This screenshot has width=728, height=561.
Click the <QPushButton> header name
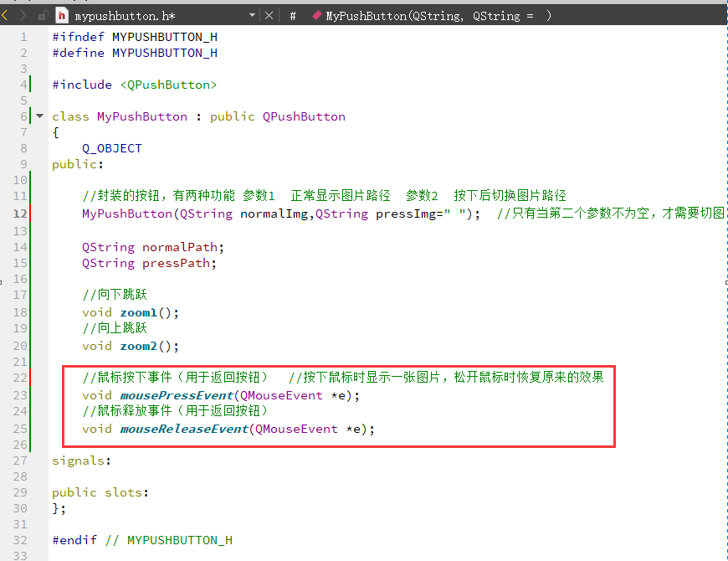168,85
